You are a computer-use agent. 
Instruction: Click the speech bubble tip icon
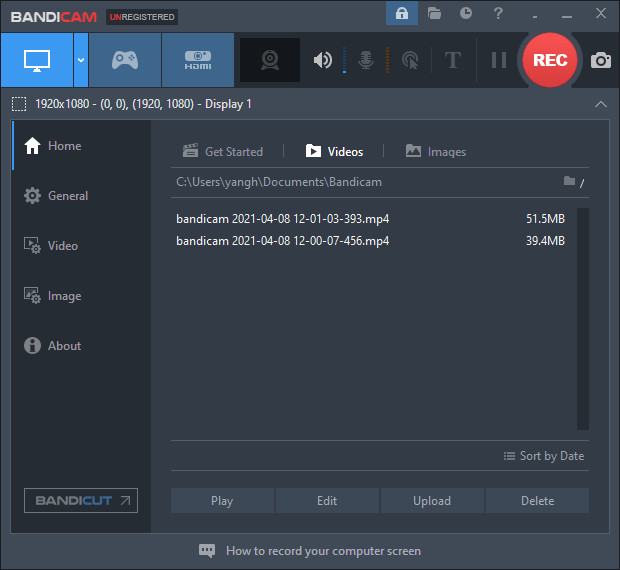207,551
